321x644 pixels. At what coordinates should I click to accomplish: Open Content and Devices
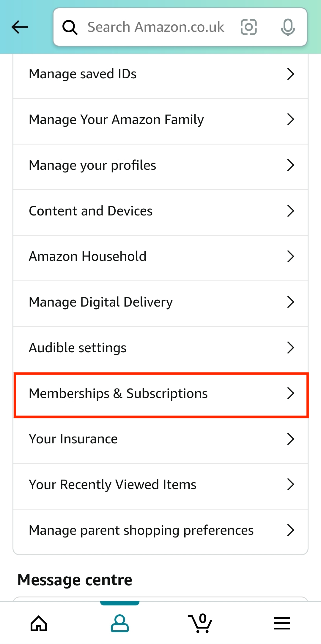point(91,211)
